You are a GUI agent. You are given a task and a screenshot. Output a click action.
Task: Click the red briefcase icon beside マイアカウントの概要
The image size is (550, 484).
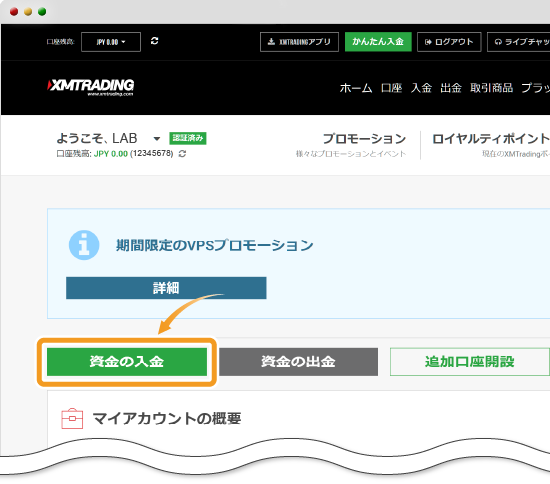point(72,418)
